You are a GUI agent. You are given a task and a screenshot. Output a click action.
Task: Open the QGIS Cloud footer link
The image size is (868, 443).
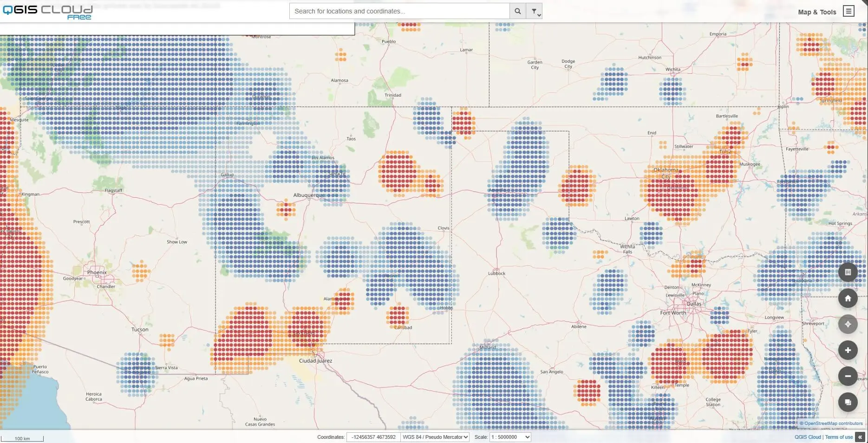807,437
